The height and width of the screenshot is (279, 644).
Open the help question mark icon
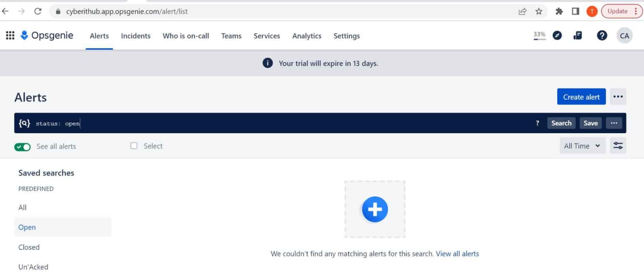[602, 35]
